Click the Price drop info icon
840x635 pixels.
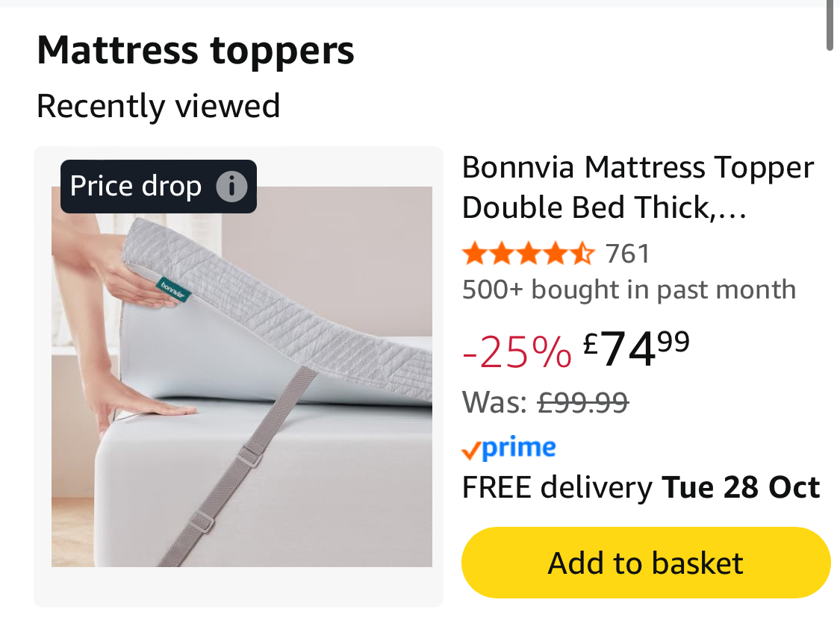pos(231,187)
